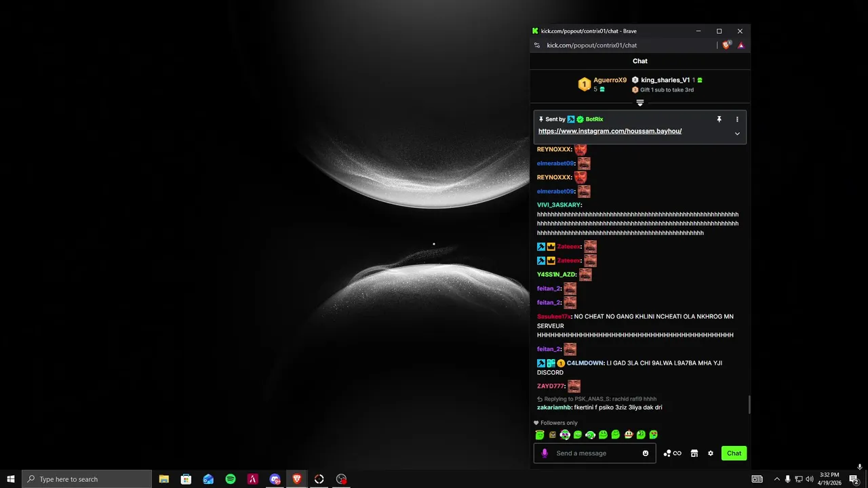Open Microsoft Store taskbar icon
The image size is (868, 488).
(186, 479)
